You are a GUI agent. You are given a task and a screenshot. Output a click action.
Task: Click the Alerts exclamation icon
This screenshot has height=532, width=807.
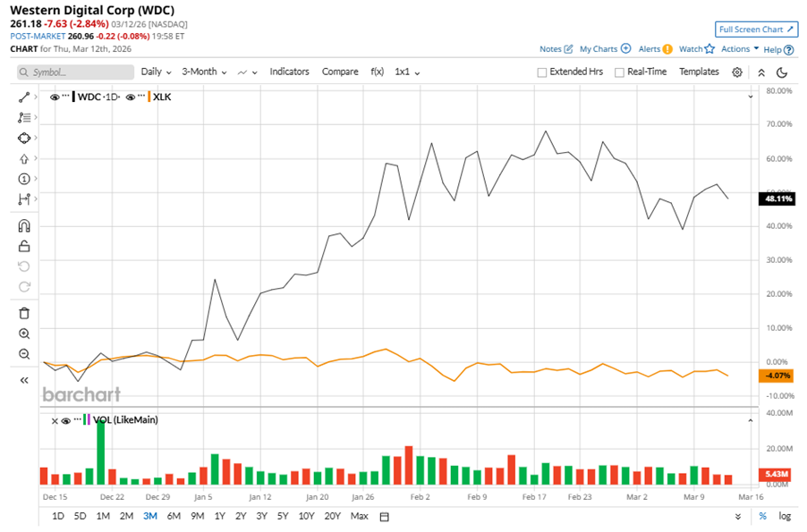tap(667, 49)
